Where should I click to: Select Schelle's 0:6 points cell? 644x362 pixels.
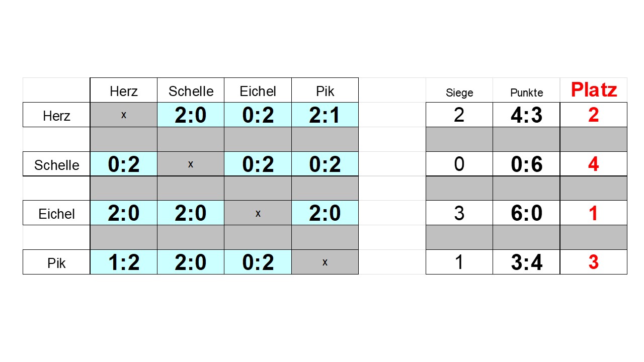tap(526, 164)
